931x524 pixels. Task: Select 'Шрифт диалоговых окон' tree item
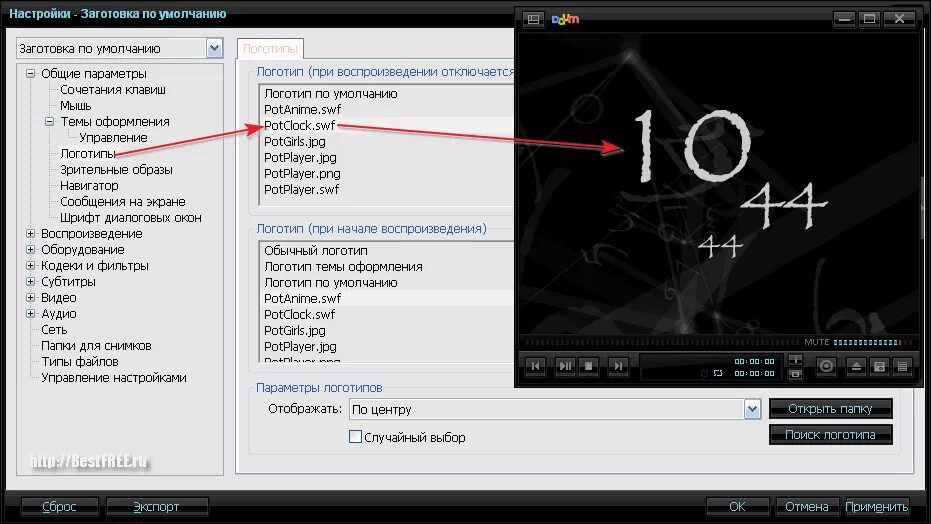tap(131, 218)
